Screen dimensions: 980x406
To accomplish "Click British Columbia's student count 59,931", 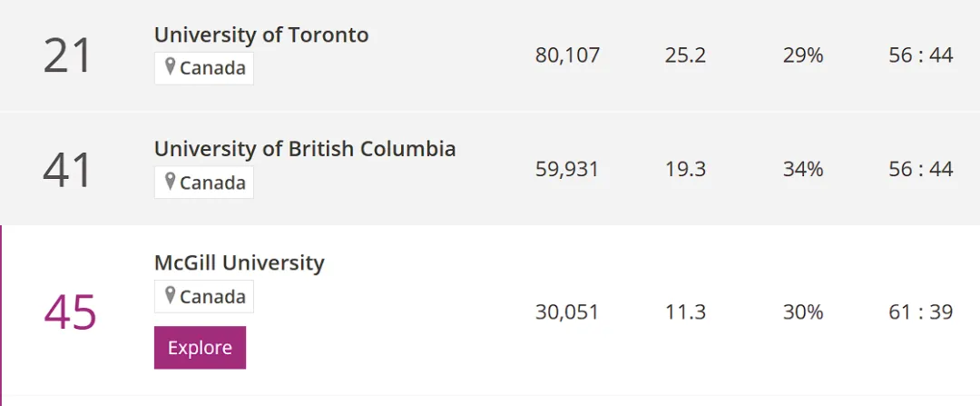I will click(567, 170).
